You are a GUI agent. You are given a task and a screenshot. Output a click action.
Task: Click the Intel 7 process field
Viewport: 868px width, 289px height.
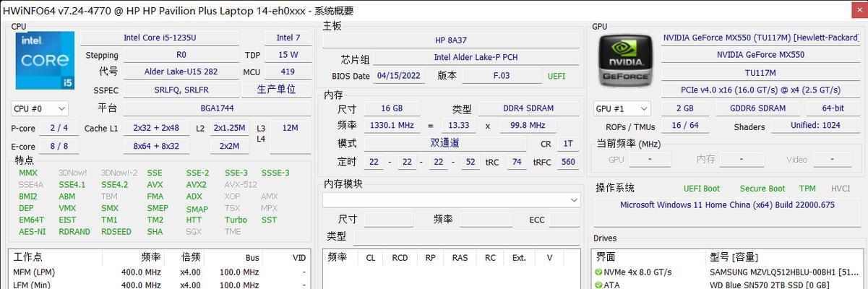pos(288,38)
